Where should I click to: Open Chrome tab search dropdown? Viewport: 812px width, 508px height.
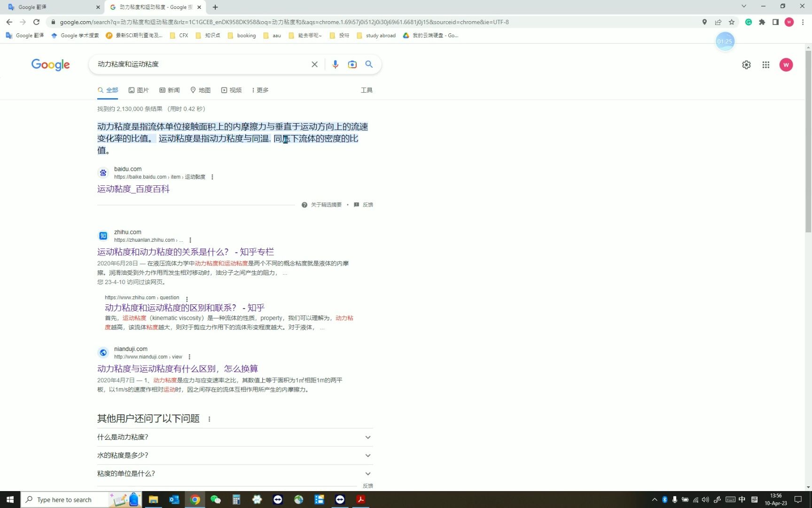coord(743,7)
